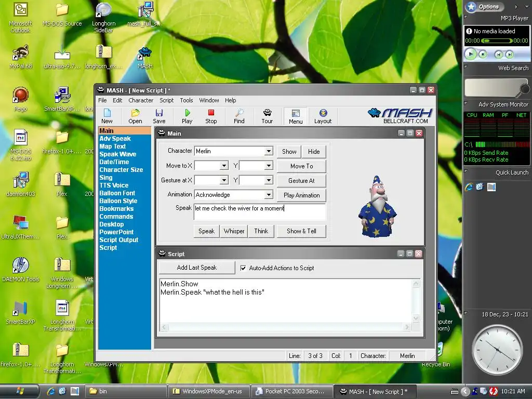The width and height of the screenshot is (532, 399).
Task: Click the New toolbar icon in MASH
Action: click(x=107, y=116)
